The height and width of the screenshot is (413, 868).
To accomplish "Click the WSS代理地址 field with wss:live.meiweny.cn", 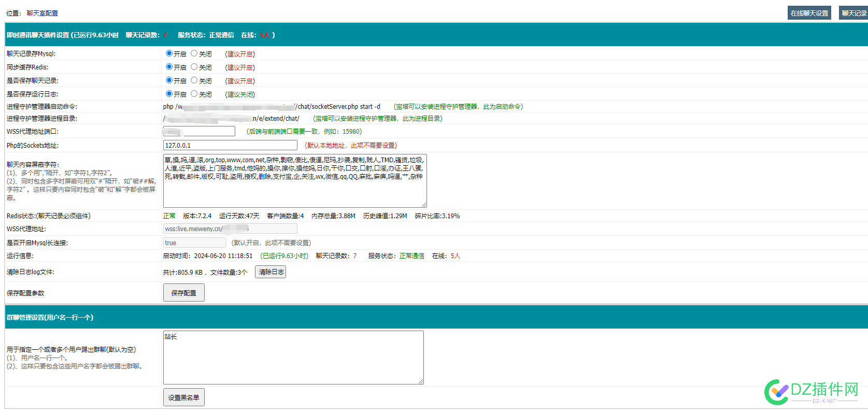I will [x=230, y=229].
